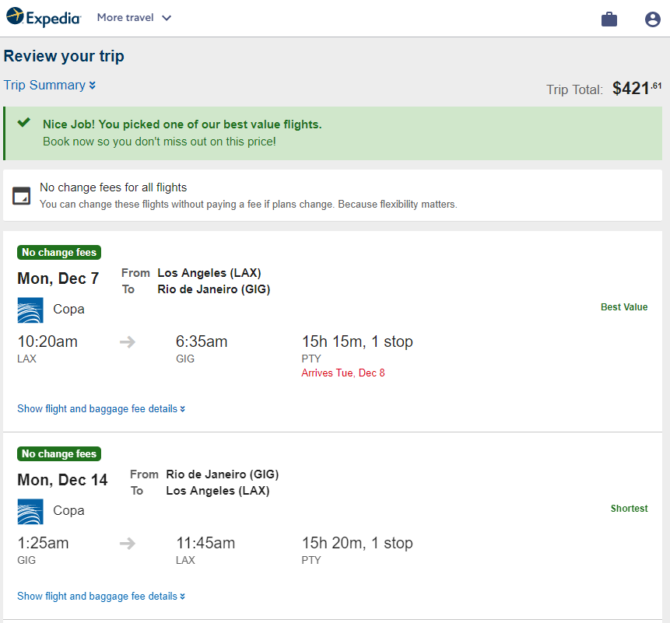Click the Trip Total price $421.61
Viewport: 670px width, 623px height.
point(637,88)
